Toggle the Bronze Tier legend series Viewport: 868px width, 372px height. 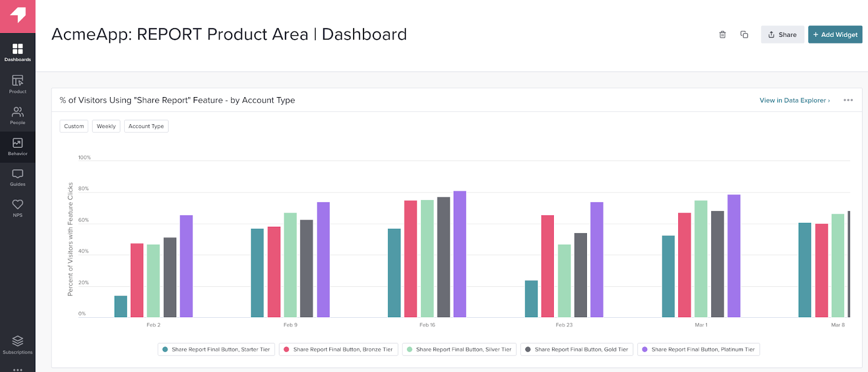[x=339, y=349]
